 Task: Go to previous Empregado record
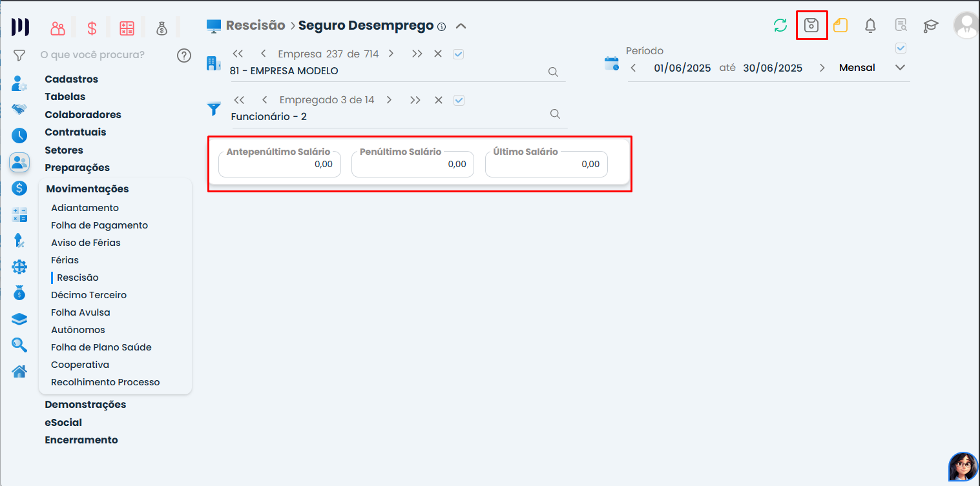point(264,100)
